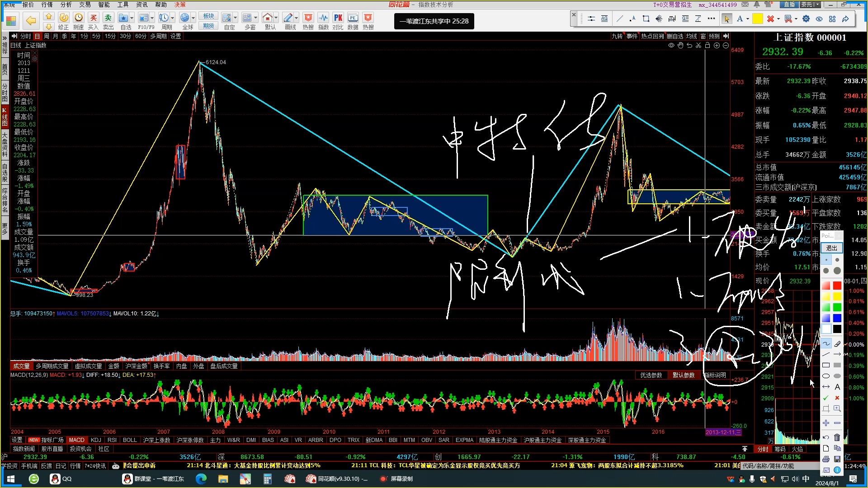Select the 周 weekly period
868x488 pixels.
pos(46,36)
